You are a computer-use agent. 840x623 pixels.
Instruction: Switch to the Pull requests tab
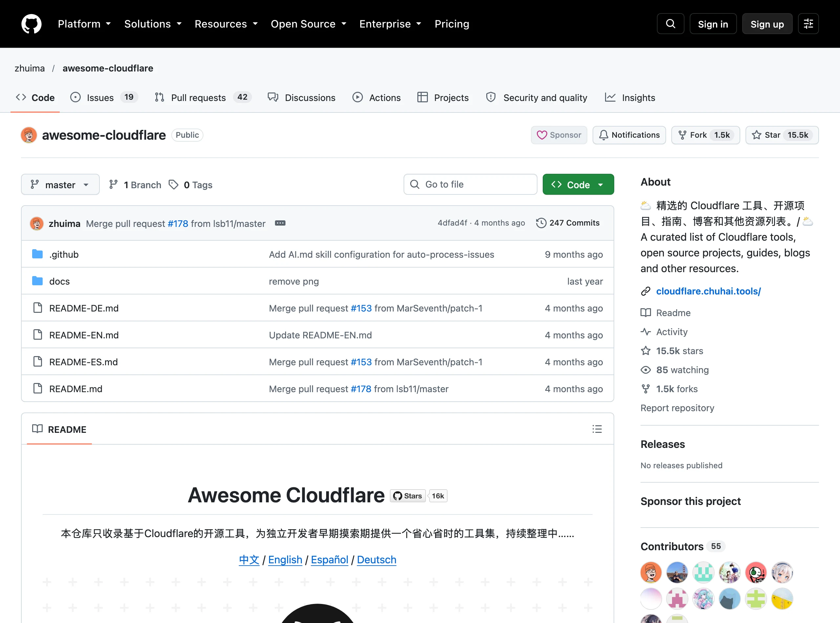point(203,98)
